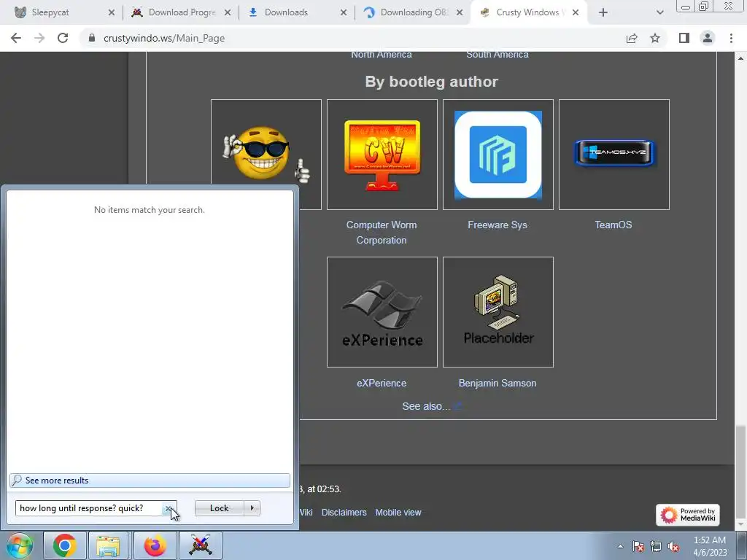Open a new browser tab
747x560 pixels.
point(603,12)
